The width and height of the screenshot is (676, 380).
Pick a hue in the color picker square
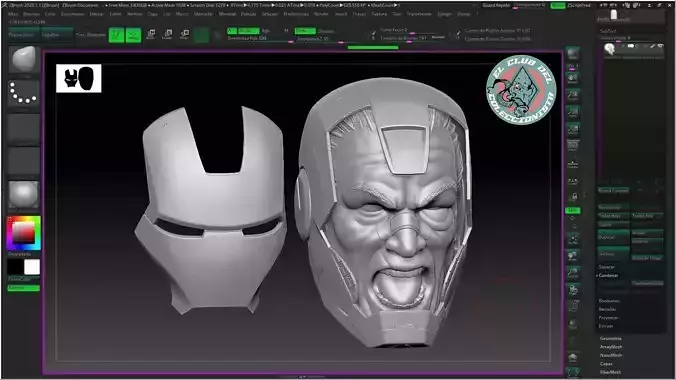pyautogui.click(x=24, y=233)
